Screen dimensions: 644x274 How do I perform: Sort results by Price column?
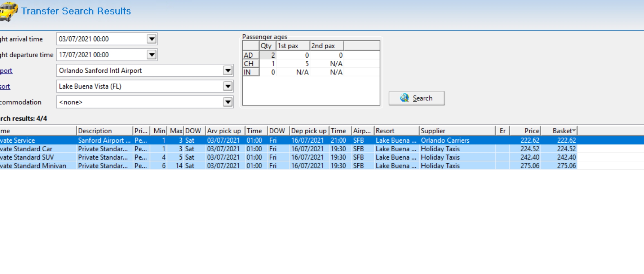click(x=525, y=131)
